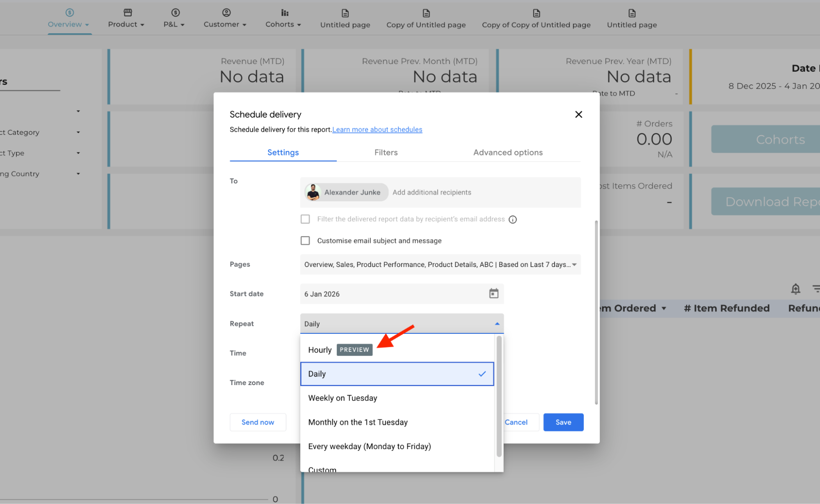Viewport: 820px width, 504px height.
Task: Click the calendar icon in Start date
Action: coord(493,294)
